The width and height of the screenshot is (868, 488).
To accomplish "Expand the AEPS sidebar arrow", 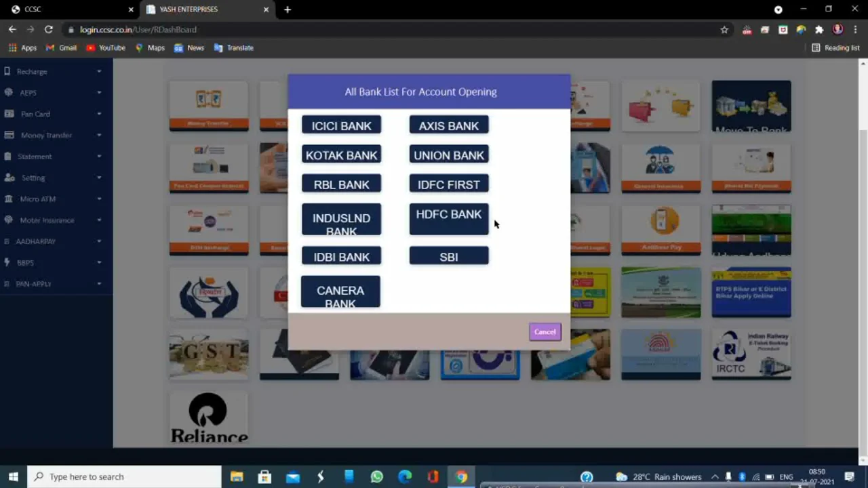I will pyautogui.click(x=99, y=92).
